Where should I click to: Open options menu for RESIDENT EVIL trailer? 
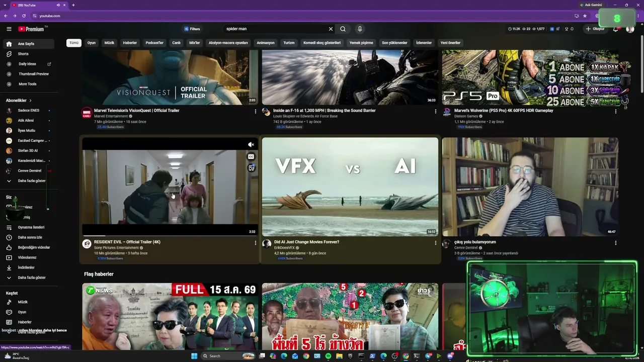coord(255,243)
